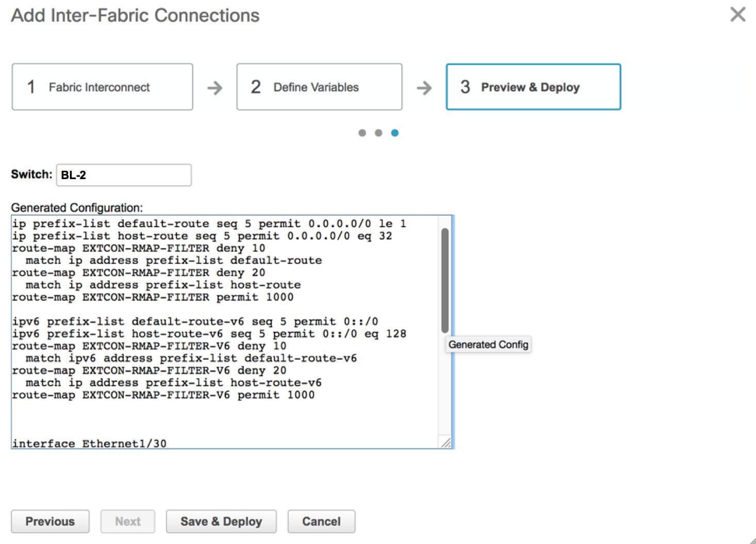Click the Switch field showing BL-2
Viewport: 756px width, 544px height.
coord(124,175)
